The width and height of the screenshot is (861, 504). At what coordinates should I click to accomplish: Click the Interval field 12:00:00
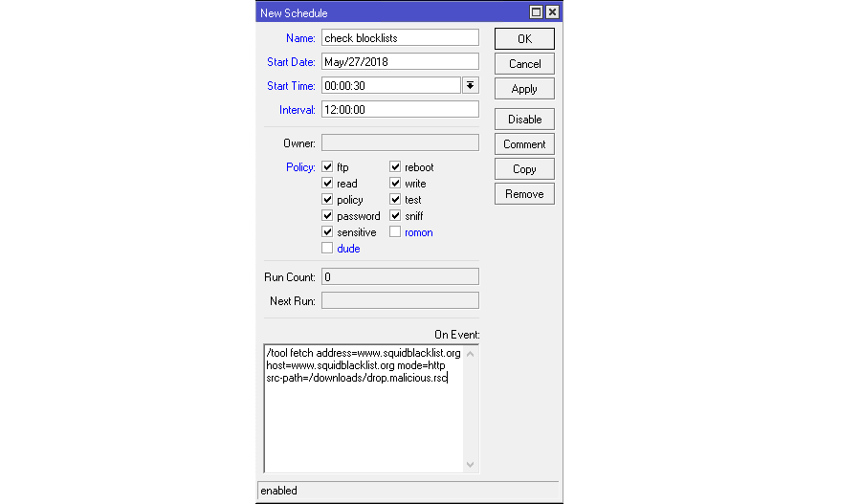click(x=400, y=109)
